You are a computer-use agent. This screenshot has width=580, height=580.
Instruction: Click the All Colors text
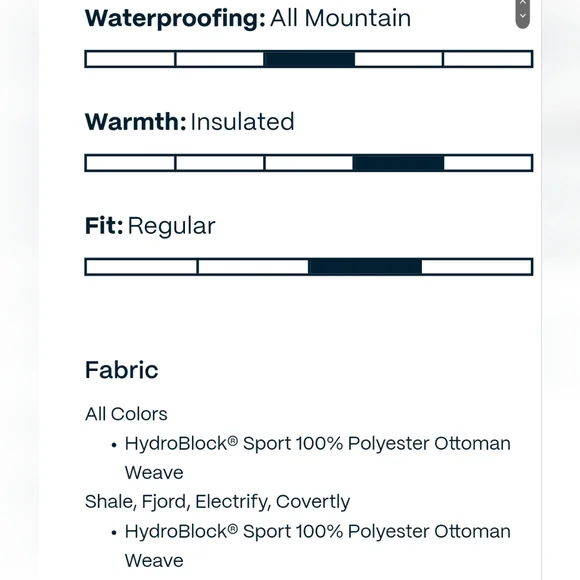pos(126,414)
